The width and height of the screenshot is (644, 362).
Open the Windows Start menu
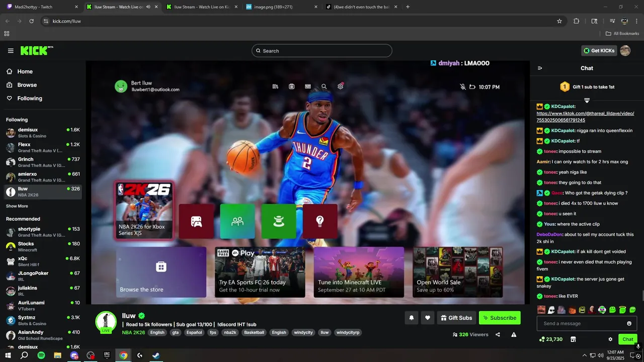8,355
